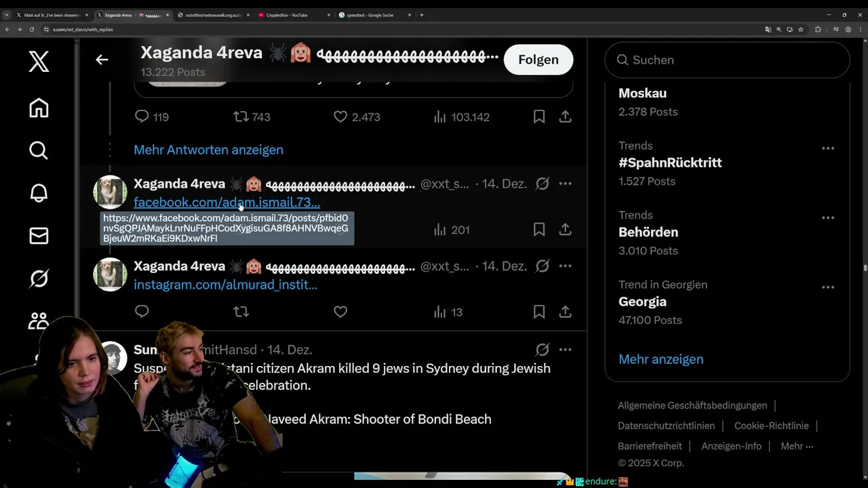Open the Chrome extensions puzzle icon
Image resolution: width=868 pixels, height=488 pixels.
(x=818, y=29)
